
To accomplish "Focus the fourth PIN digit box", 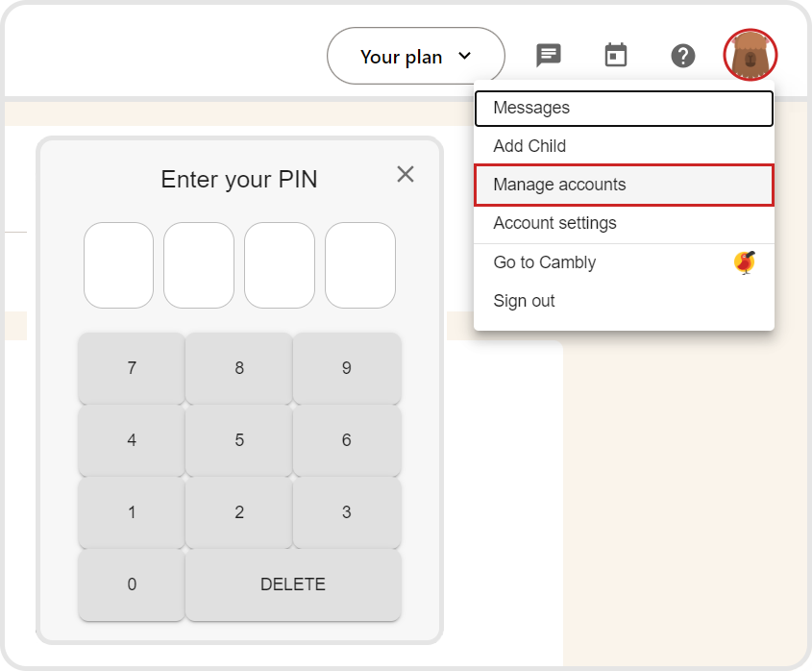I will click(x=360, y=265).
